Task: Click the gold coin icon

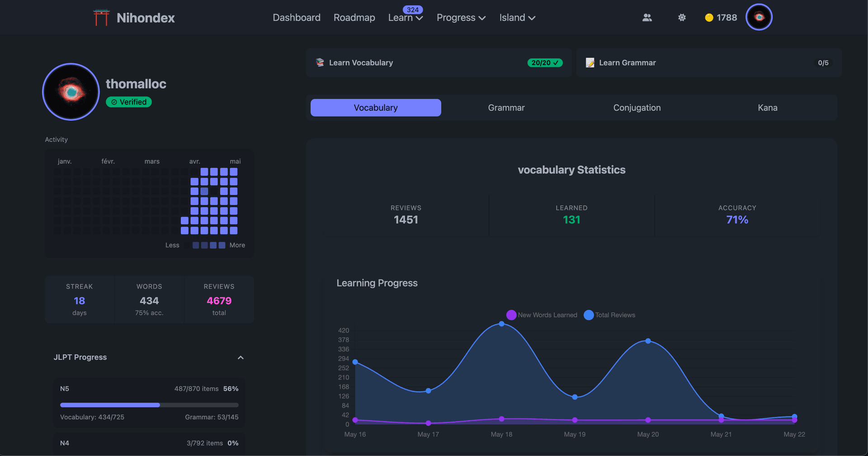Action: pos(709,18)
